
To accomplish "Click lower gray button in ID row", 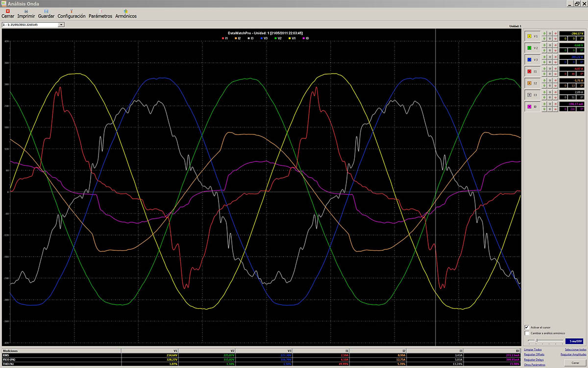I will (x=550, y=109).
